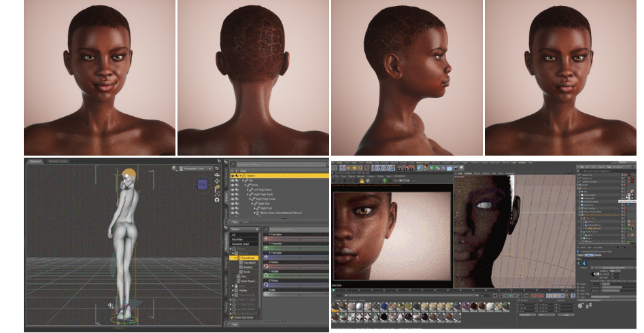This screenshot has height=333, width=644.
Task: Click the blue view cube in viewport
Action: pyautogui.click(x=203, y=184)
